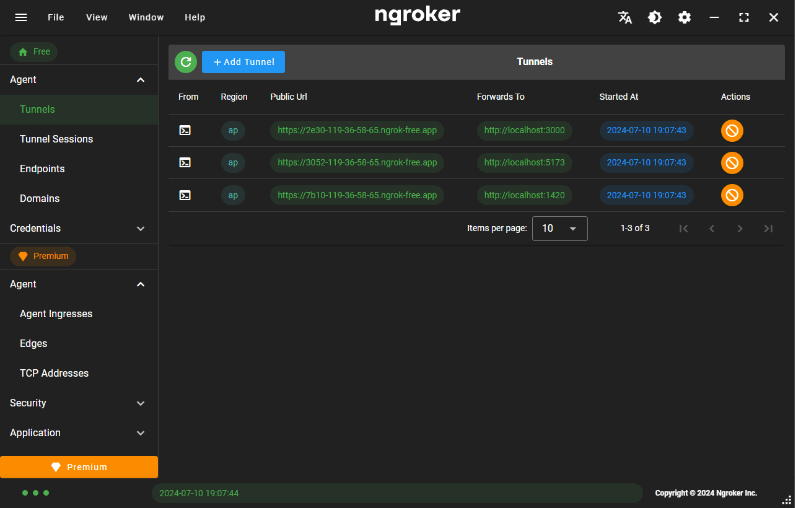Click the Public Url column header
The width and height of the screenshot is (795, 508).
[x=288, y=97]
